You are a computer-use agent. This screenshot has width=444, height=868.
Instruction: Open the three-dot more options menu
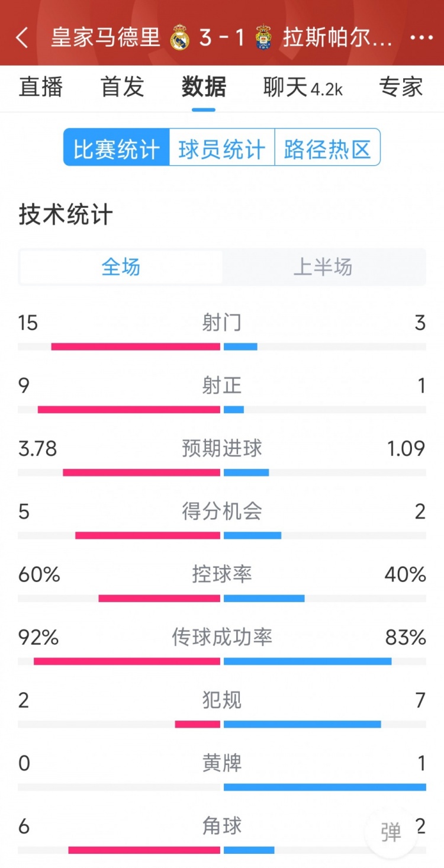pyautogui.click(x=422, y=38)
